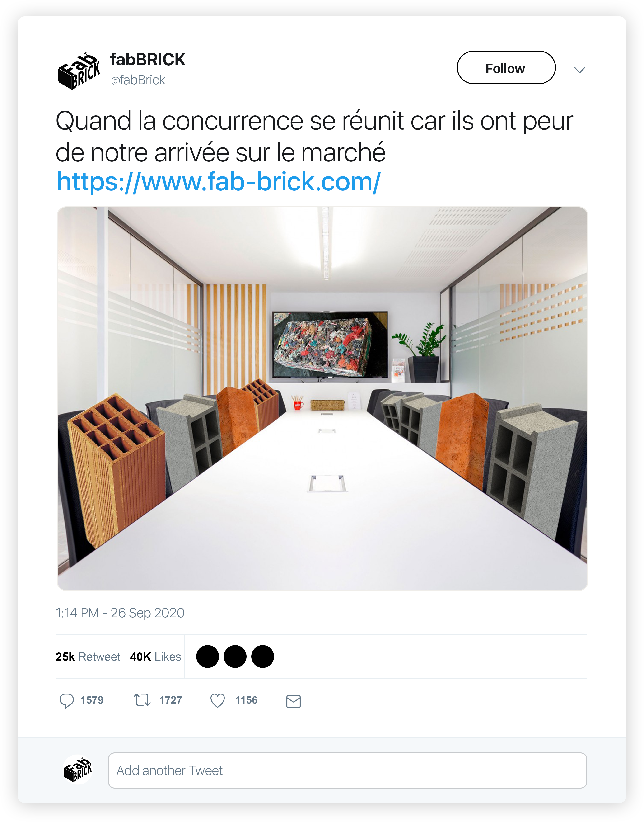This screenshot has width=644, height=822.
Task: Open the fabBRICK display name
Action: click(147, 60)
